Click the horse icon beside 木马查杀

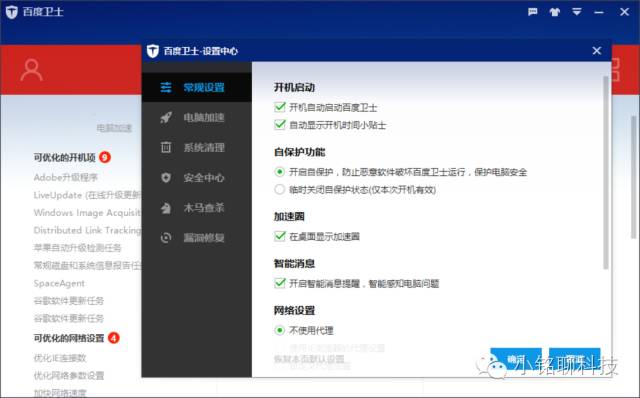(166, 208)
